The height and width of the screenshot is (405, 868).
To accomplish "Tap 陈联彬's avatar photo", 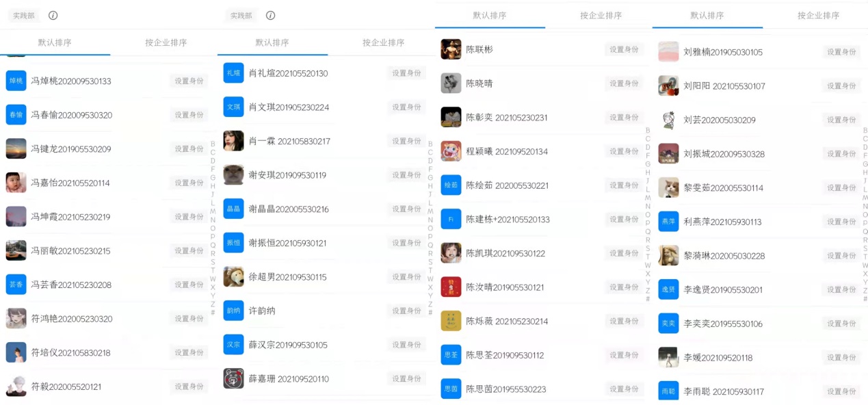I will [x=451, y=49].
